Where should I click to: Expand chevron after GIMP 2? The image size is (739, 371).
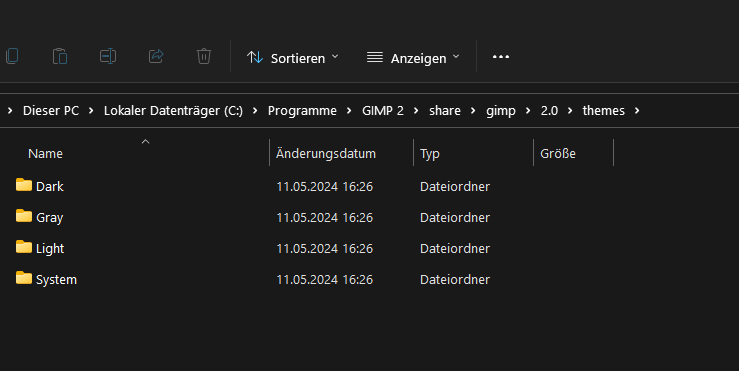[416, 111]
